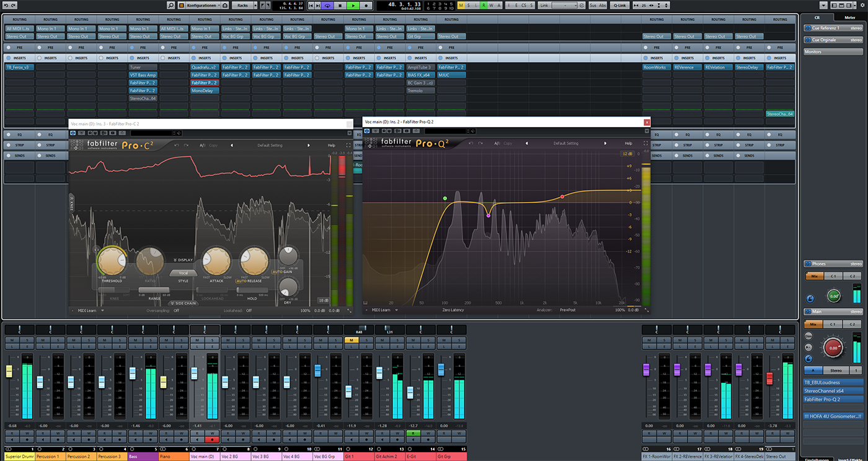This screenshot has width=868, height=461.
Task: Collapse the Display toggle in Pro-C 2
Action: (184, 260)
